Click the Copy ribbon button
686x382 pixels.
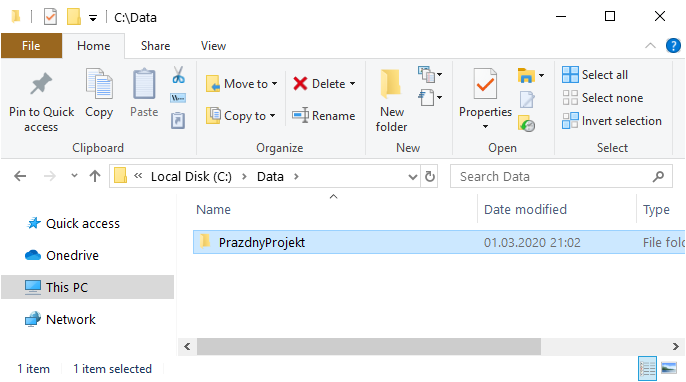pos(99,93)
